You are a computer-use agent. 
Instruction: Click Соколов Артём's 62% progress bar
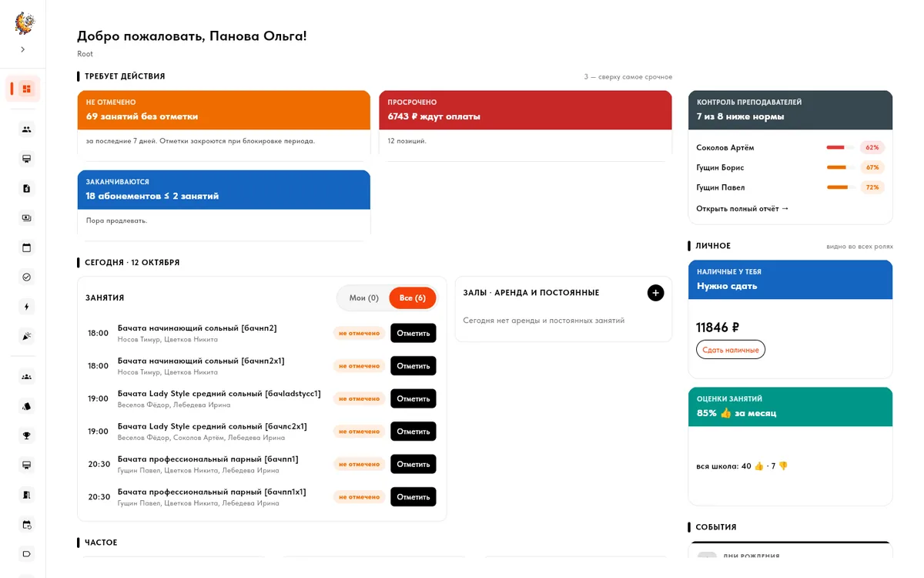point(840,147)
